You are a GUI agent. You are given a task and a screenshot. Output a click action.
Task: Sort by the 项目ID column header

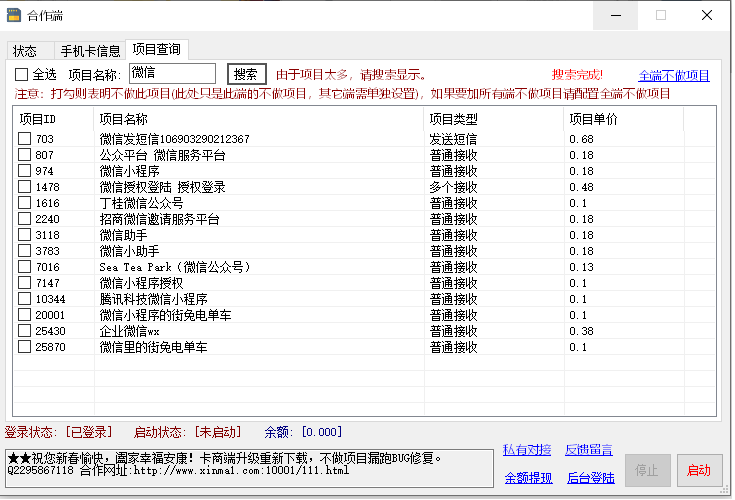(x=53, y=119)
